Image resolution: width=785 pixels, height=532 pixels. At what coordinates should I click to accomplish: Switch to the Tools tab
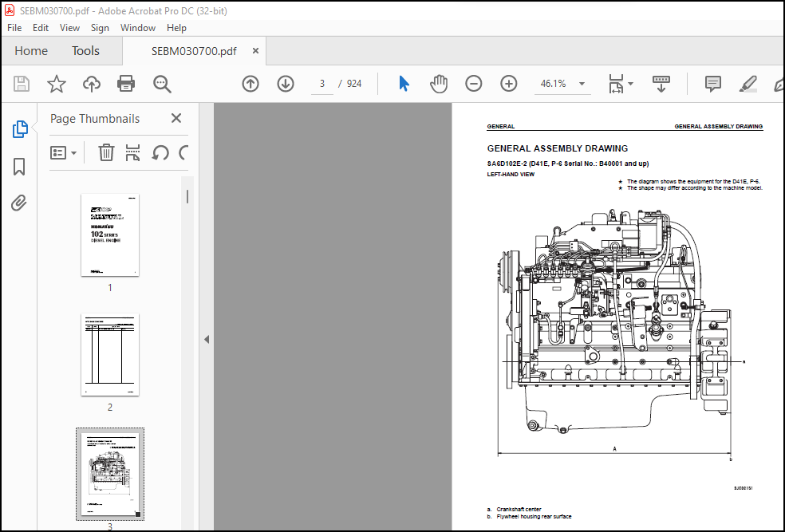[85, 51]
